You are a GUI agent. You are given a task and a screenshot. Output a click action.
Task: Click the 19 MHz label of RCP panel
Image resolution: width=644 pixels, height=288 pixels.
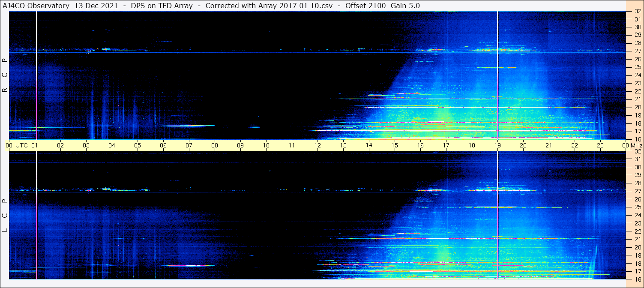coord(637,115)
